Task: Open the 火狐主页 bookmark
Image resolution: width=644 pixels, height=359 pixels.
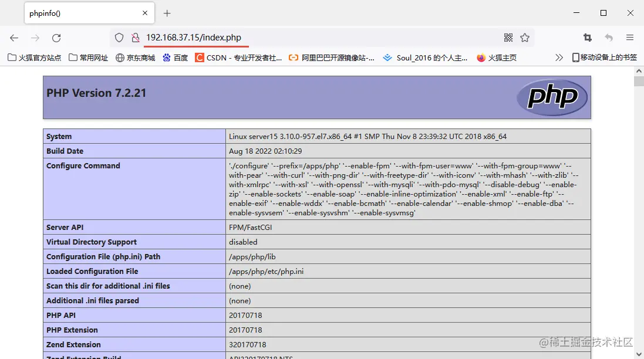Action: pos(497,58)
